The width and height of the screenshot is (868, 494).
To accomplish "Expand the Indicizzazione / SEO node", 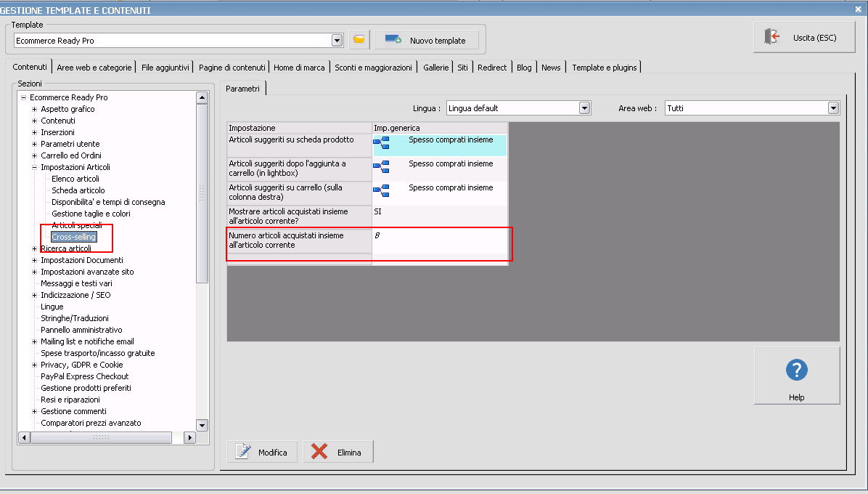I will coord(34,295).
